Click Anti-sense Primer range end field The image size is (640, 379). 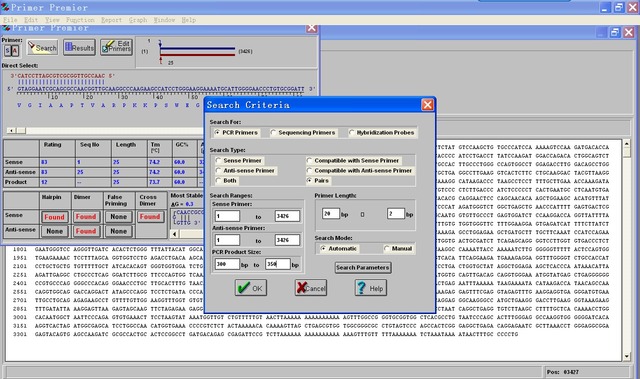(x=287, y=240)
